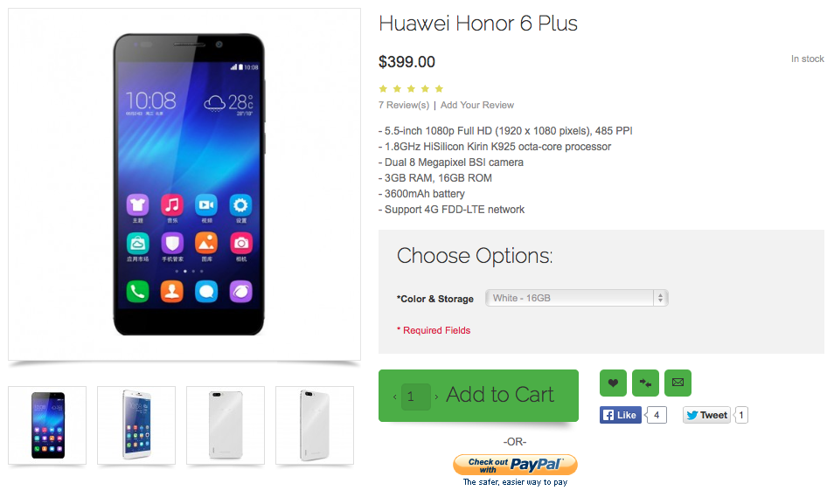Add product to wishlist with heart icon

(x=613, y=383)
